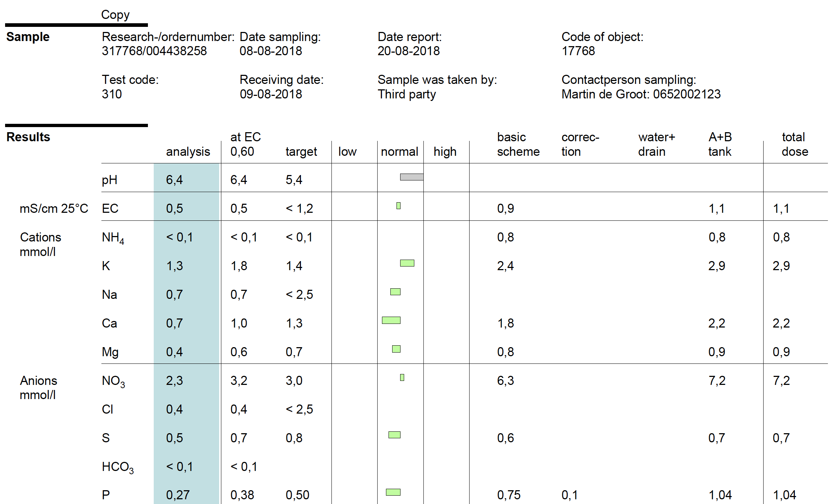Image resolution: width=833 pixels, height=504 pixels.
Task: Click the green bar in the K row
Action: [x=407, y=263]
